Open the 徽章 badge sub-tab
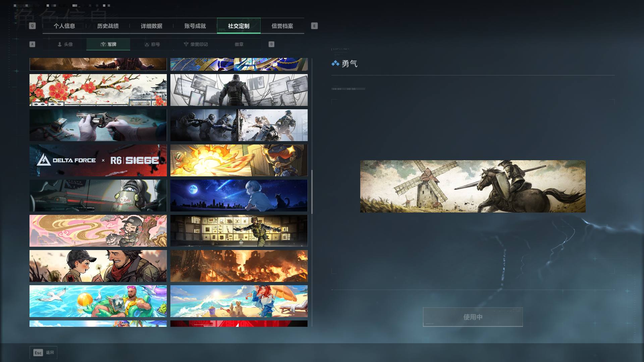This screenshot has height=362, width=644. 239,44
